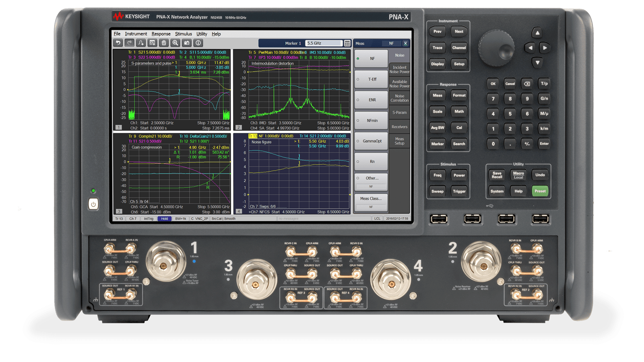The width and height of the screenshot is (644, 362).
Task: Select the ENR measurement softkey
Action: point(371,100)
